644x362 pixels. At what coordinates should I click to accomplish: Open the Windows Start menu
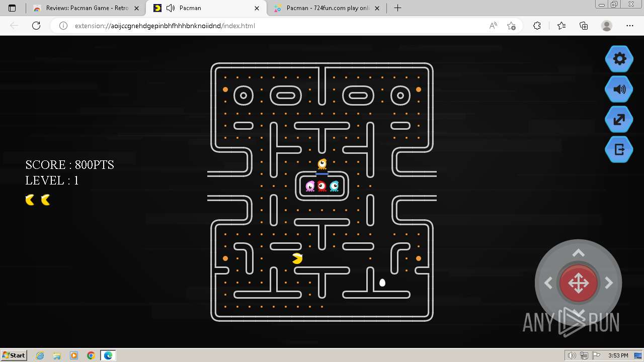pos(14,355)
